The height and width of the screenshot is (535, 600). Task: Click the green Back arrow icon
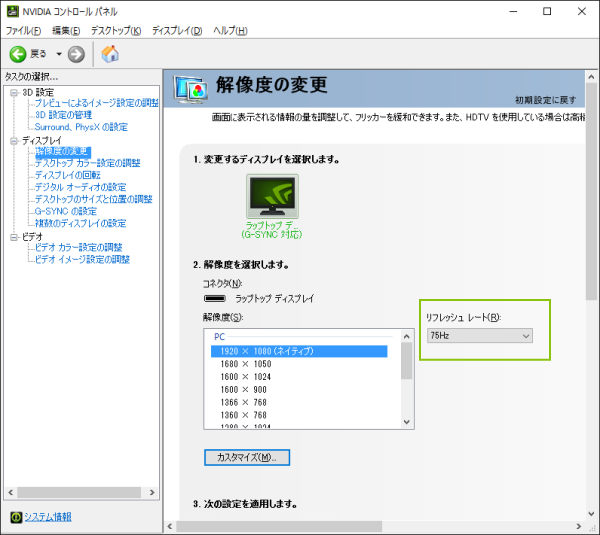pos(18,54)
